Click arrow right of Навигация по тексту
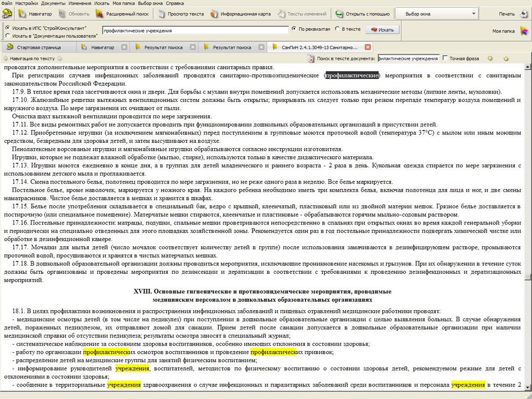 60,58
